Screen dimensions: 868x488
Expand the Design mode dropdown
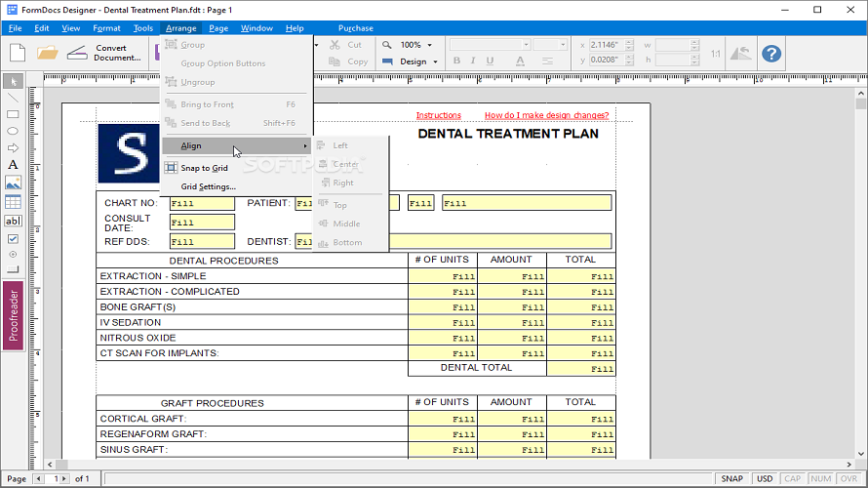[413, 61]
